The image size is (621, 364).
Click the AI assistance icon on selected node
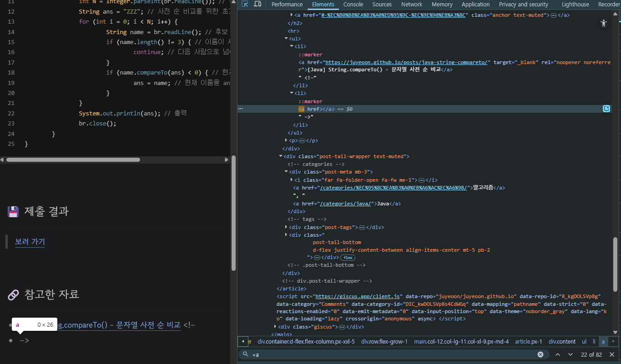pyautogui.click(x=606, y=109)
